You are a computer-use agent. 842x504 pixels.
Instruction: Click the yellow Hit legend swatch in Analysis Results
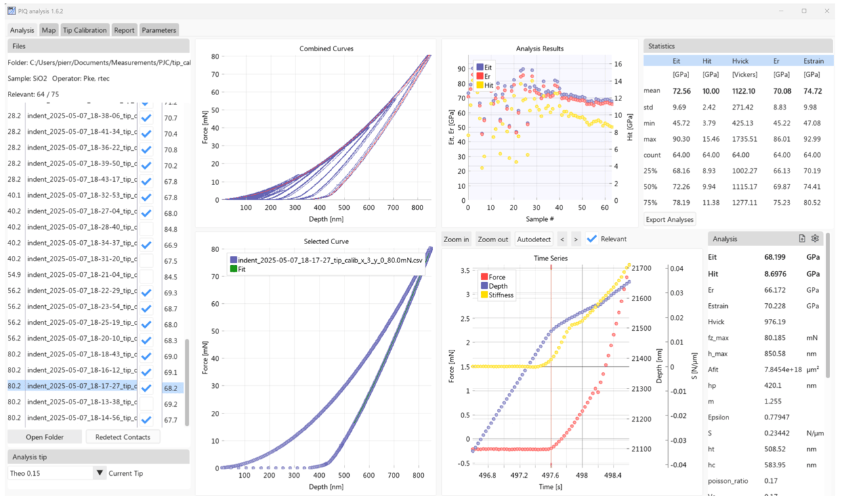480,85
